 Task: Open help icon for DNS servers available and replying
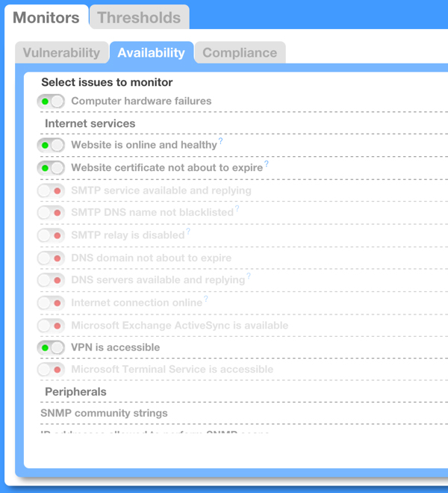click(249, 276)
